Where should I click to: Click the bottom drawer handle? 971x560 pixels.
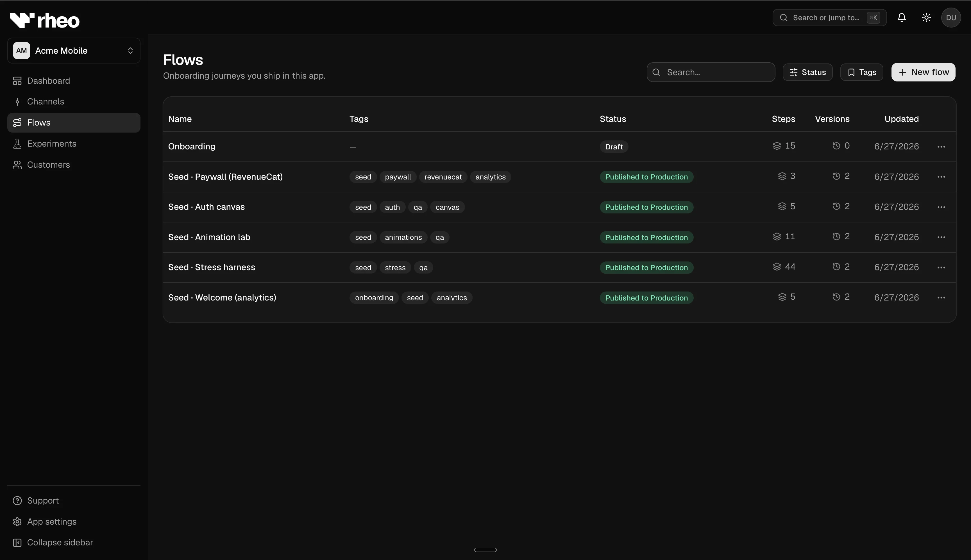[485, 550]
